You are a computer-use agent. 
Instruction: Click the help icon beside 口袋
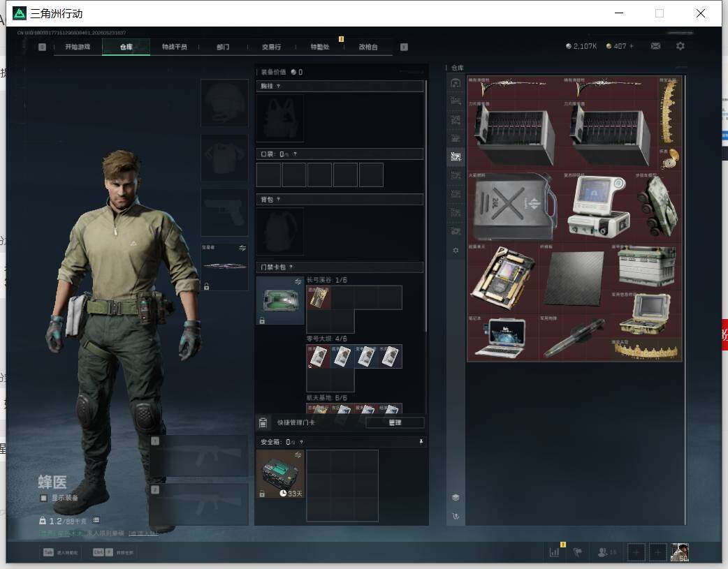295,154
